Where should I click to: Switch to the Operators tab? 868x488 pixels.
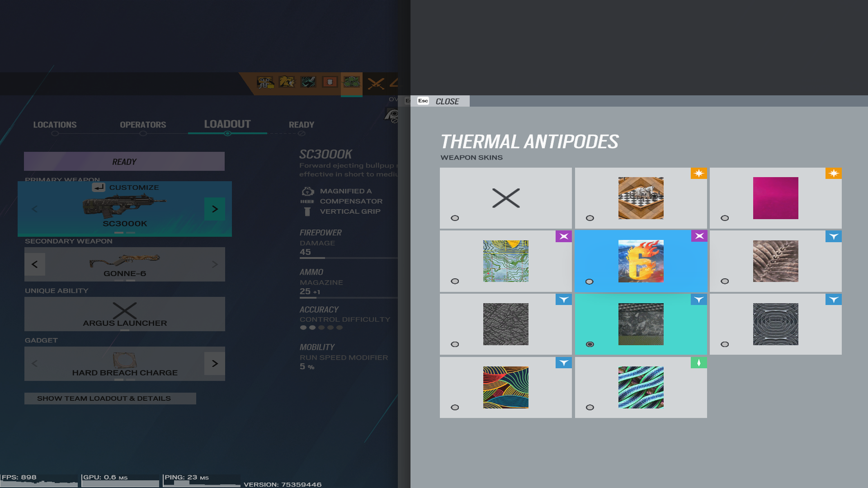(x=143, y=125)
